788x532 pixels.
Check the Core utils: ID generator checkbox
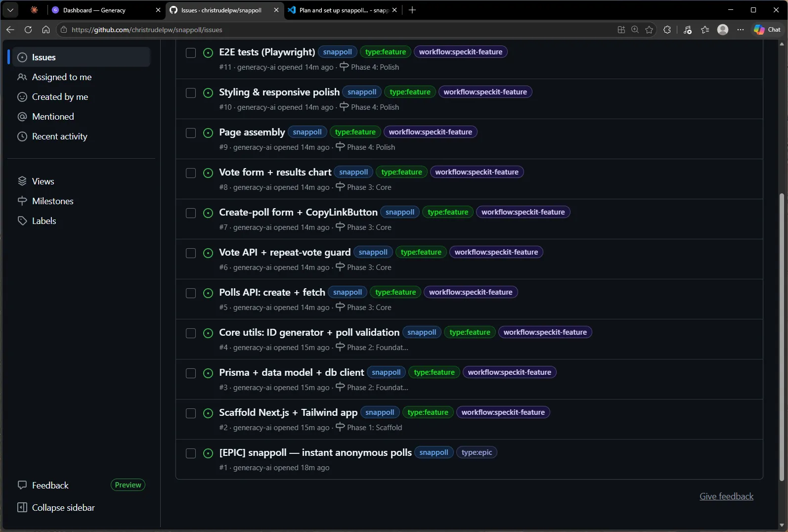click(x=191, y=333)
